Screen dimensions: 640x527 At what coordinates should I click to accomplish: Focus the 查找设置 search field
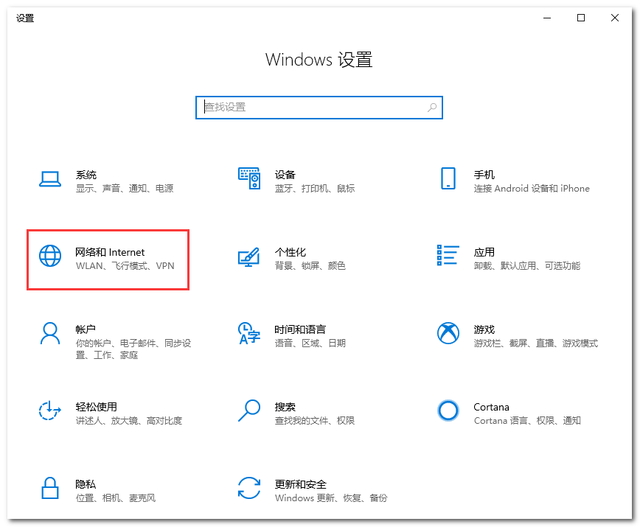click(x=319, y=107)
